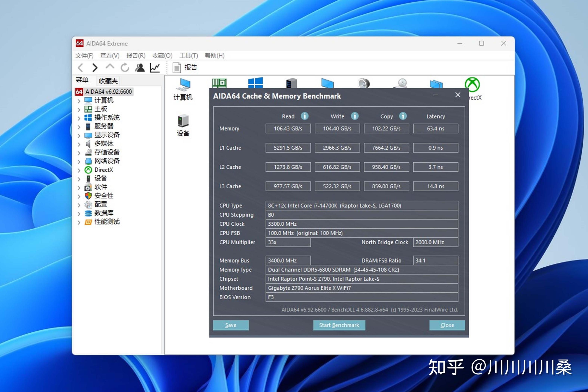
Task: Click the Copy info icon
Action: click(403, 116)
